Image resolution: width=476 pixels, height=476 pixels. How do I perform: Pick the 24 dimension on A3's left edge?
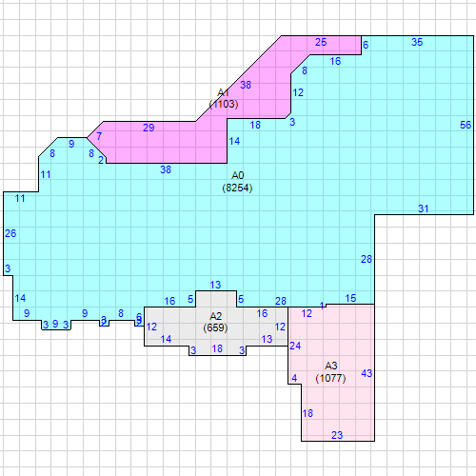coord(295,346)
